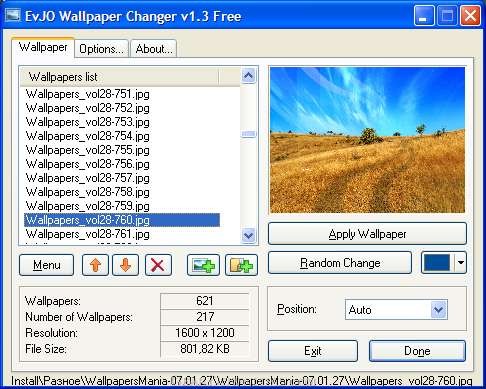
Task: Click the blue background color swatch
Action: tap(436, 263)
